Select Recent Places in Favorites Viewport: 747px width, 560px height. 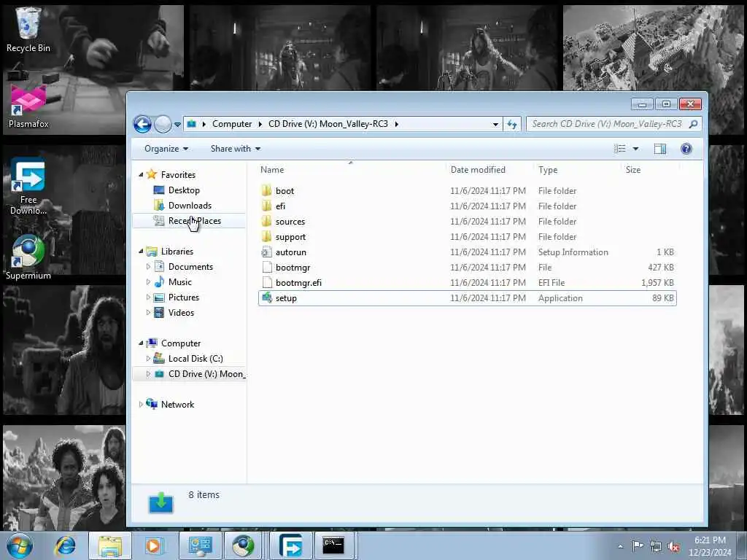[x=194, y=220]
